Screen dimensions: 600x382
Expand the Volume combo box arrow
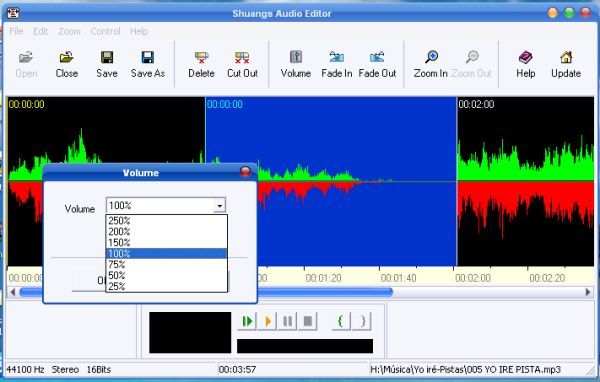219,206
